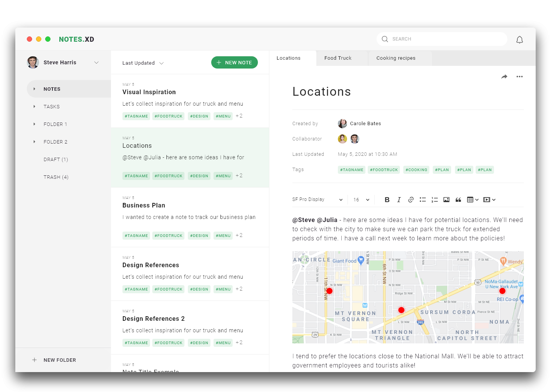Viewport: 551px width, 392px height.
Task: Select the first collaborator avatar
Action: point(342,139)
